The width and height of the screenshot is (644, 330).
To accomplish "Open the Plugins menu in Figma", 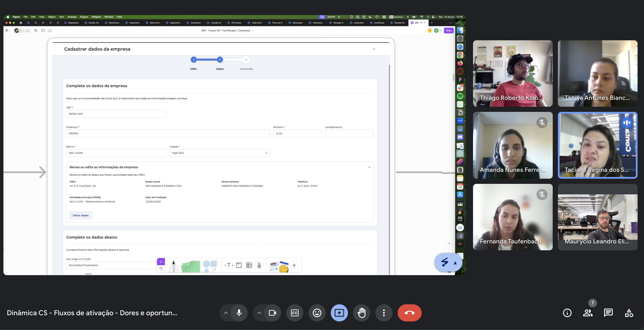I will point(84,17).
